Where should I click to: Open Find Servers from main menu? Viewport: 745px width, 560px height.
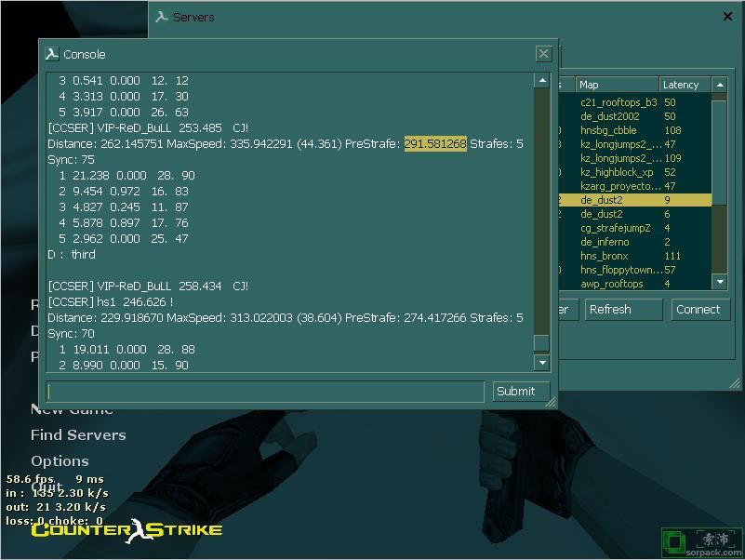78,435
